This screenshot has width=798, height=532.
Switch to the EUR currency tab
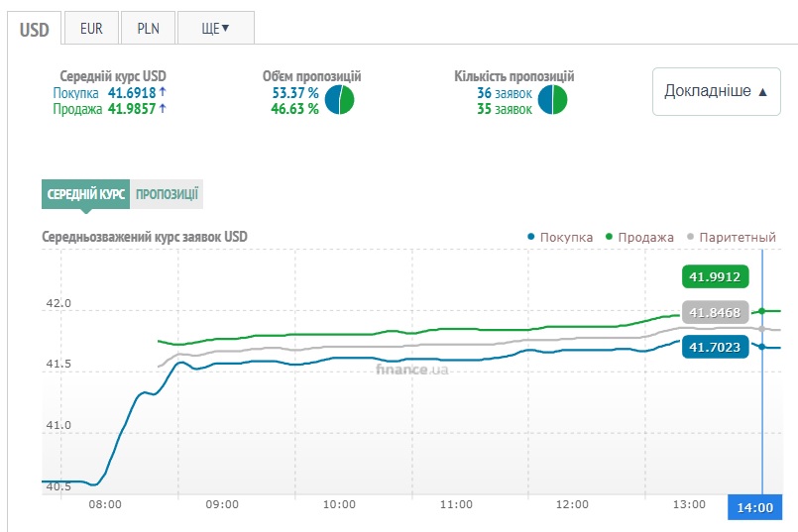tap(91, 28)
